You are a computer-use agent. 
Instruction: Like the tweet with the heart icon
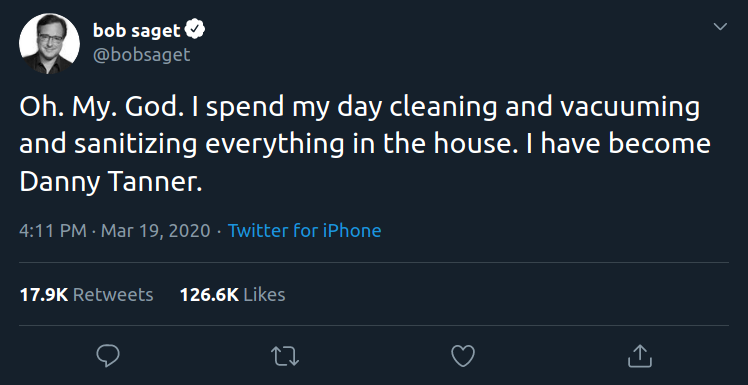463,356
